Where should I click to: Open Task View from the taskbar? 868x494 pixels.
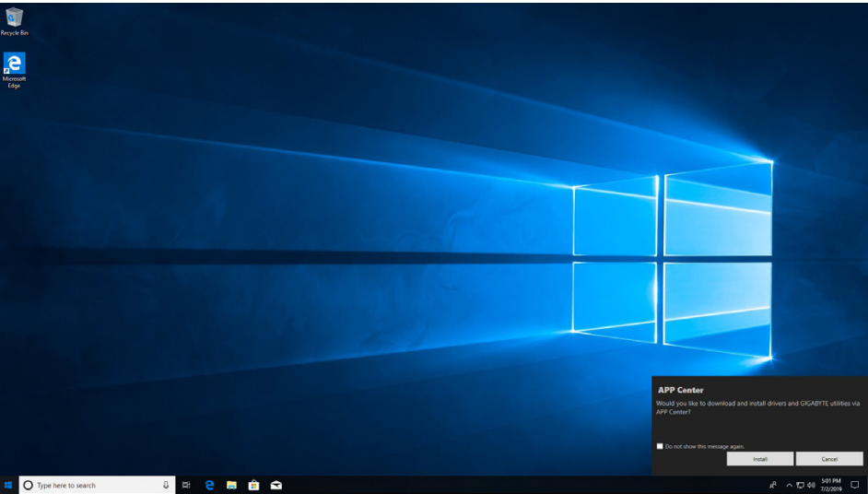[186, 485]
